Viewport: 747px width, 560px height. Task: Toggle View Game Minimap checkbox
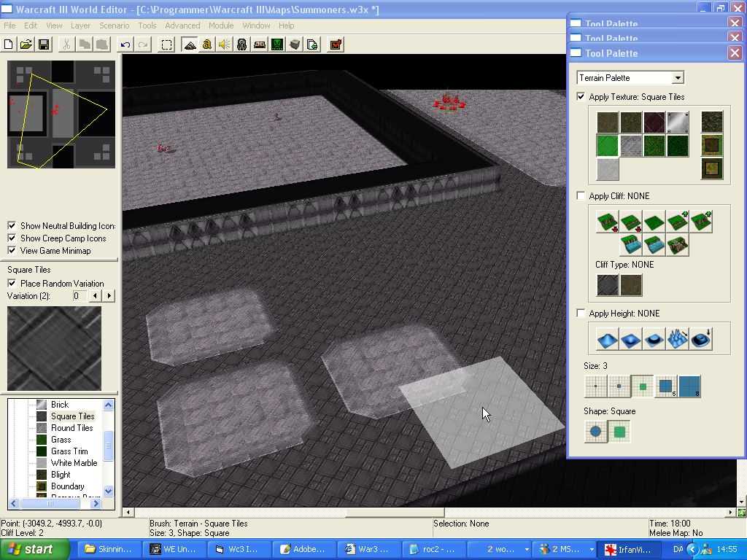click(12, 251)
